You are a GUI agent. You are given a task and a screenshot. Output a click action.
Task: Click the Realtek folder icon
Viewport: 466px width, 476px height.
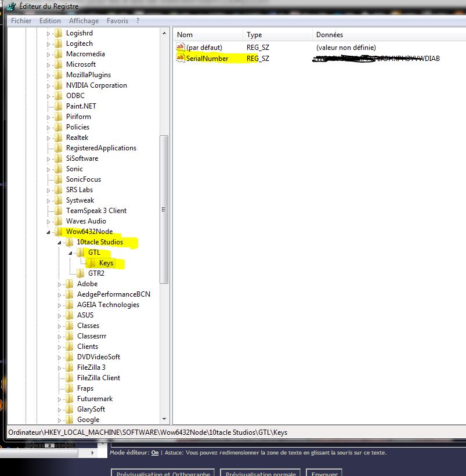[58, 138]
